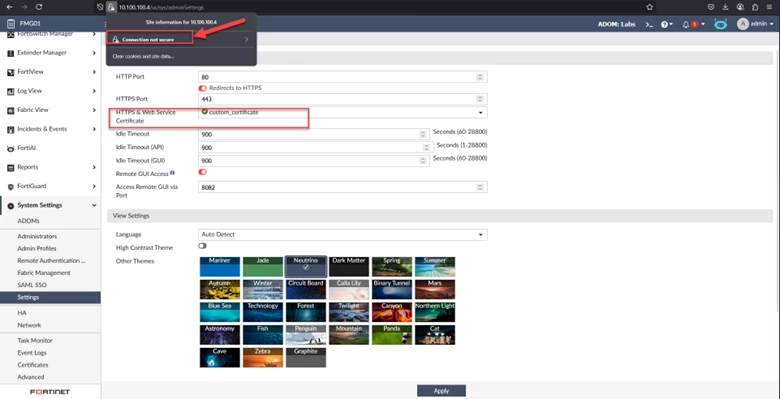Expand FortiView submenu chevron
Screen dimensions: 780x399
coord(94,72)
